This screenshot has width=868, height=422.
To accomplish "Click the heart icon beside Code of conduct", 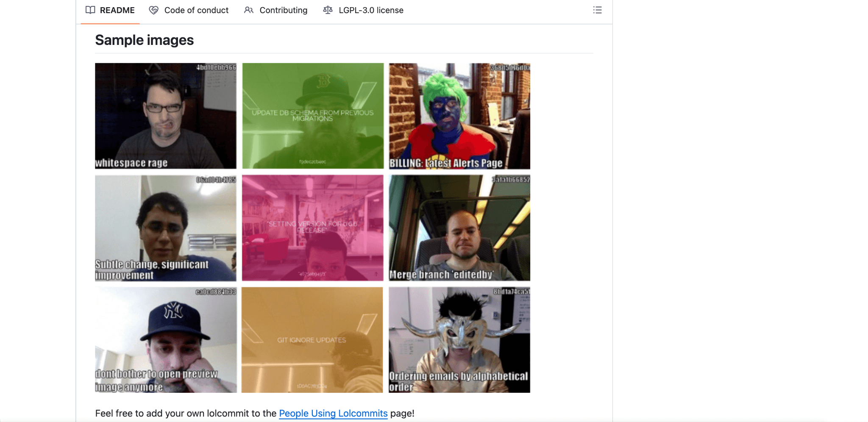I will click(154, 10).
